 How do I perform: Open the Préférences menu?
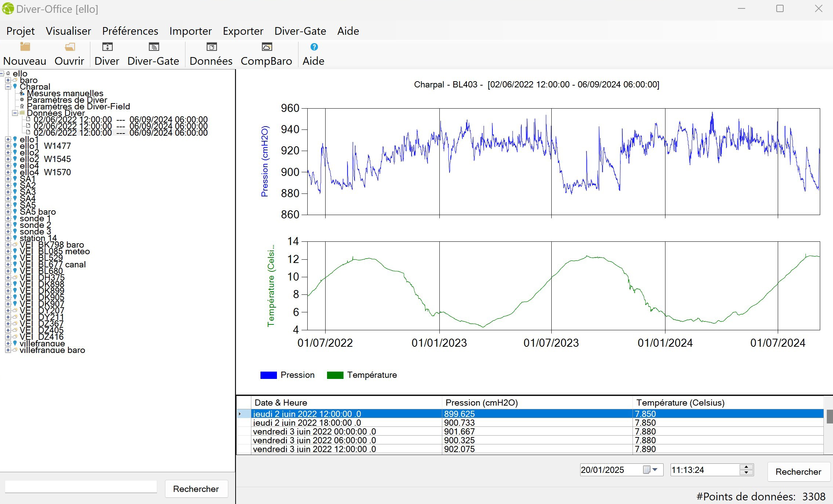pyautogui.click(x=130, y=31)
